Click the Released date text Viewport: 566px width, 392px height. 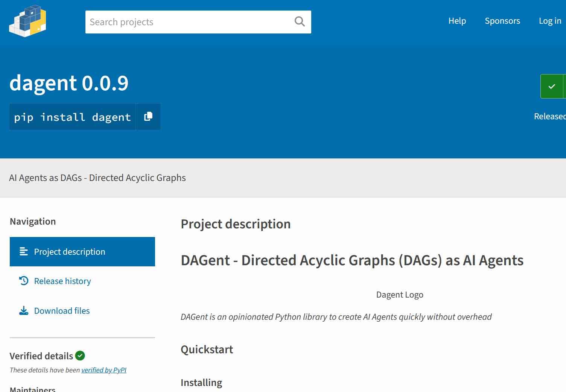(x=550, y=117)
